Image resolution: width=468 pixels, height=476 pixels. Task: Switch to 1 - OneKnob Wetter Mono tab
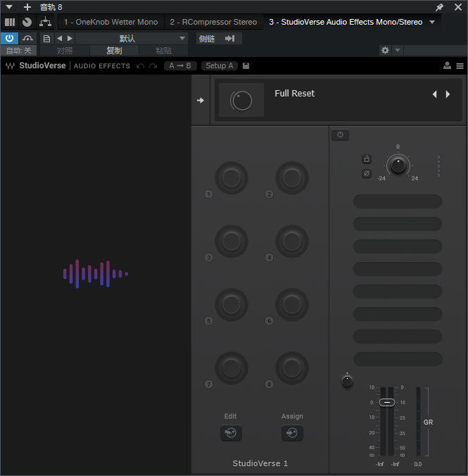click(110, 22)
